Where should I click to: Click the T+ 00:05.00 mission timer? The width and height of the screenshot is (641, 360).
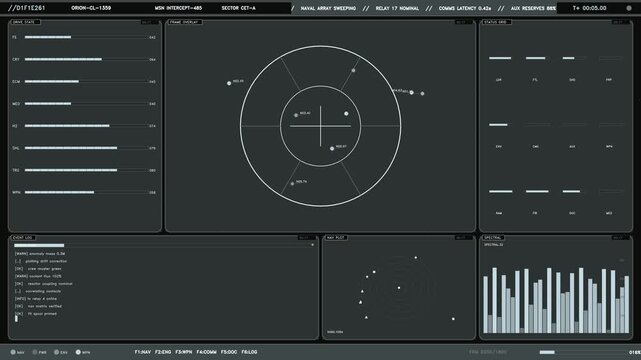pyautogui.click(x=589, y=8)
